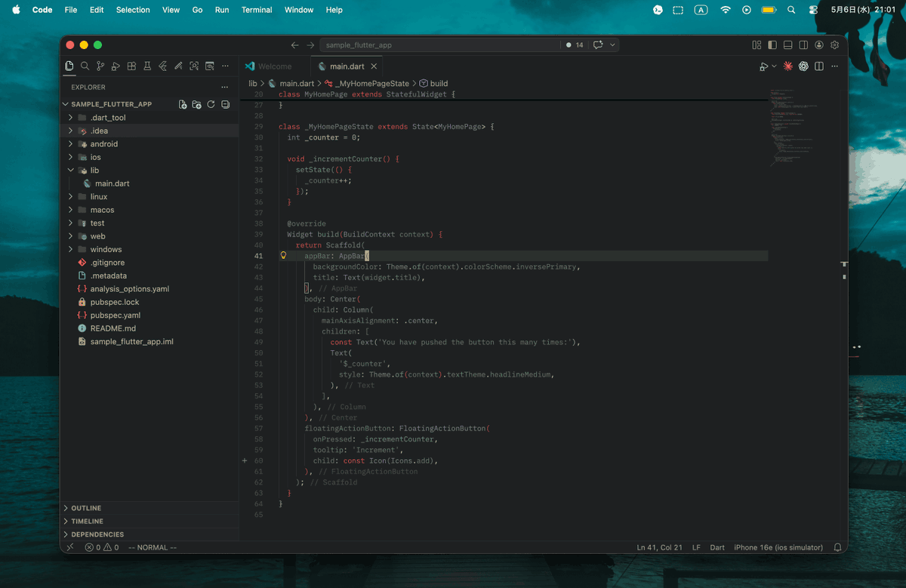The image size is (906, 588).
Task: Open the Extensions view icon
Action: coord(131,66)
